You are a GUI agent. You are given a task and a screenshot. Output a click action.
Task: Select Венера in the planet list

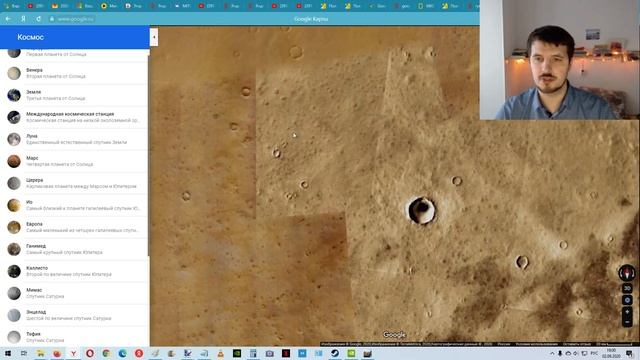(74, 73)
